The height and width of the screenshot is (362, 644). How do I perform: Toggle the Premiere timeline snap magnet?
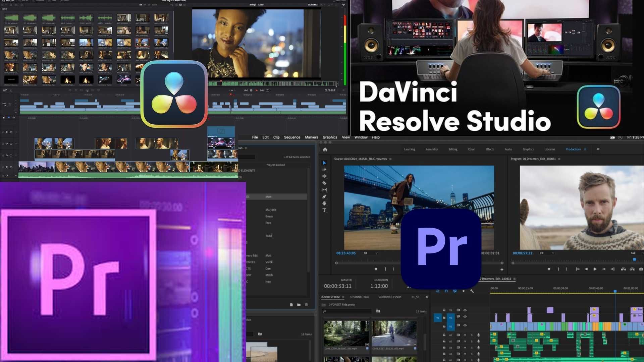(446, 291)
